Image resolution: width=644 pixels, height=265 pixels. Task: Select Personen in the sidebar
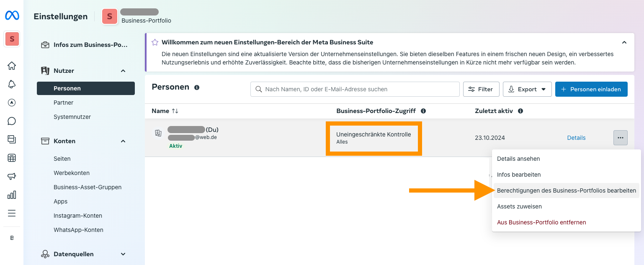pos(86,88)
